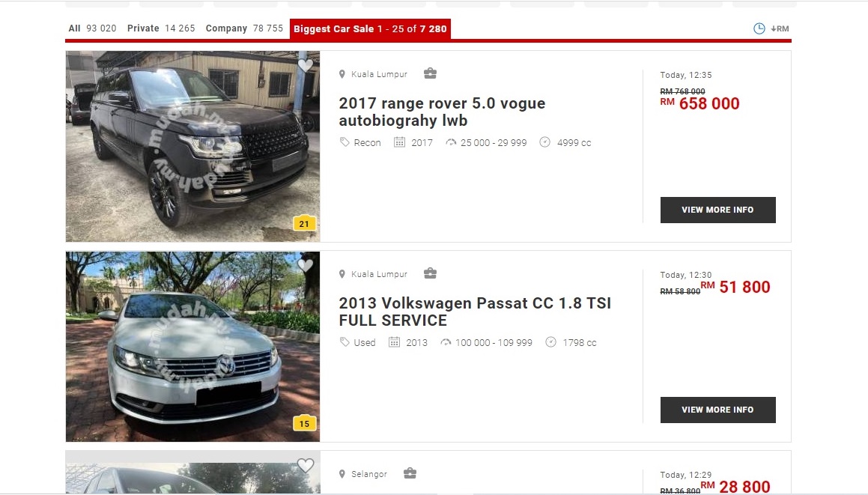868x495 pixels.
Task: Click the 2017 year calendar icon
Action: (399, 142)
